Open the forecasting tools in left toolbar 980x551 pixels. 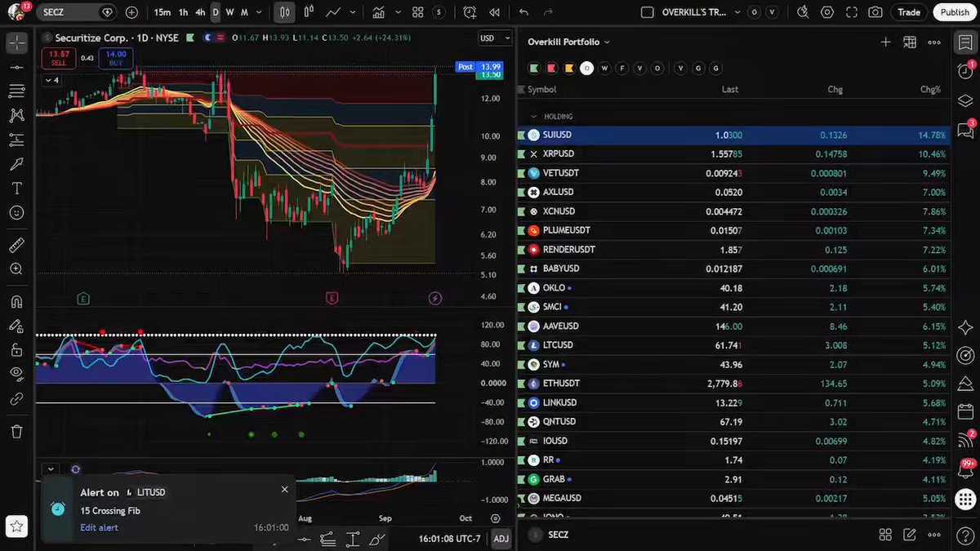click(x=16, y=140)
